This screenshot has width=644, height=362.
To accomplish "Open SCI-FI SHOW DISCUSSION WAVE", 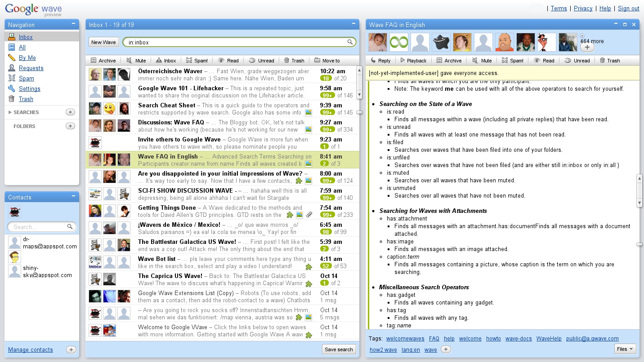I will 223,194.
